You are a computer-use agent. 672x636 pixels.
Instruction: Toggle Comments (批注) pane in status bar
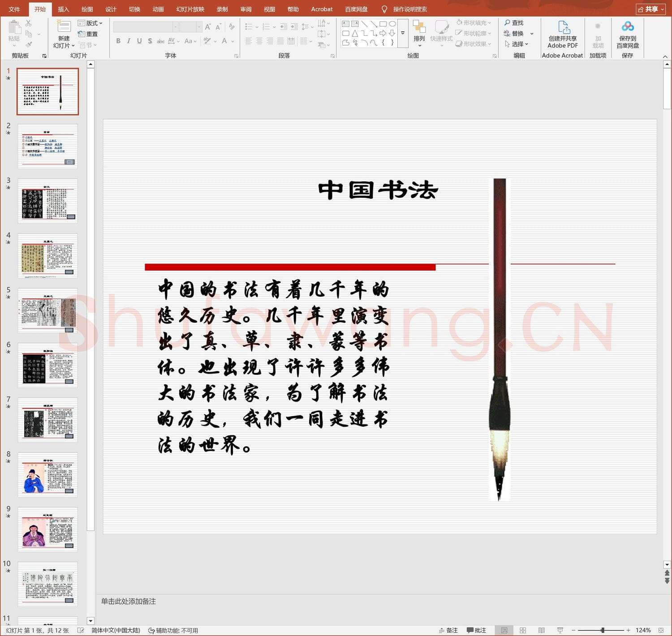coord(476,630)
